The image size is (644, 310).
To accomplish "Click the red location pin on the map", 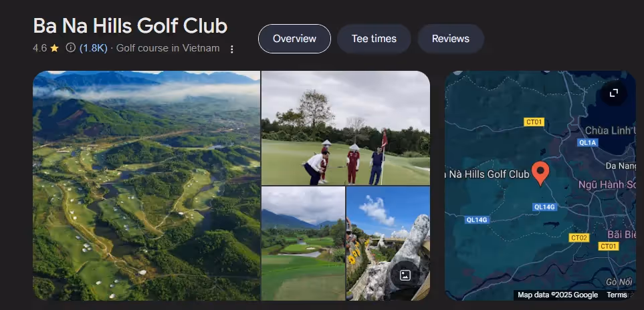I will tap(540, 173).
